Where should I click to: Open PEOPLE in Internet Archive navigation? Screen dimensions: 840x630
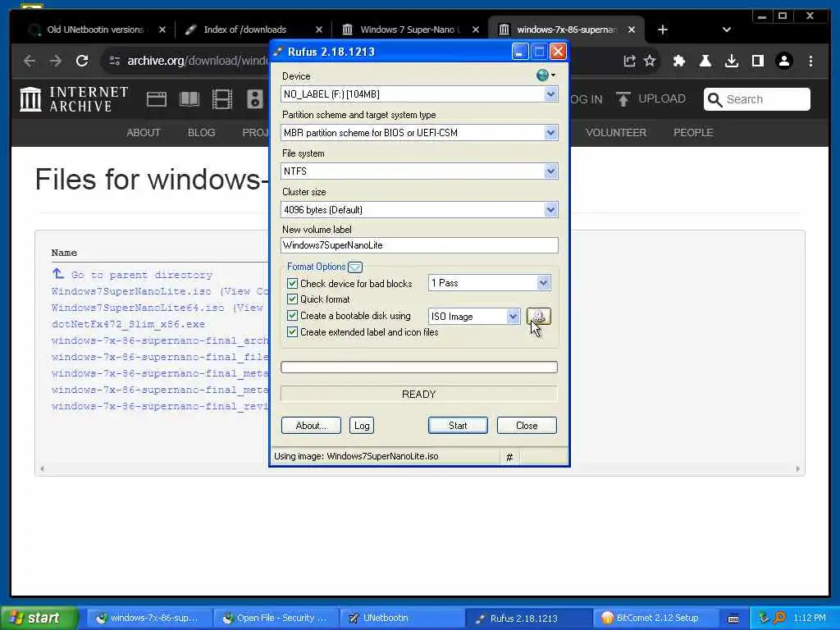coord(693,132)
